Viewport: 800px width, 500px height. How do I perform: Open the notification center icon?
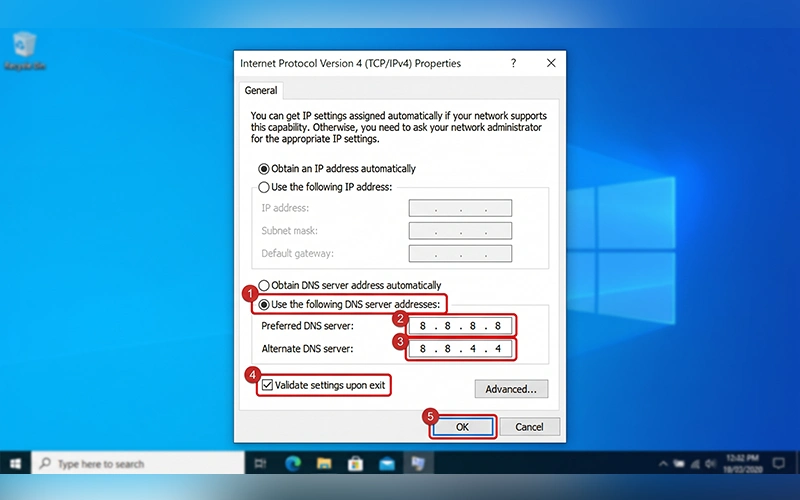point(779,463)
